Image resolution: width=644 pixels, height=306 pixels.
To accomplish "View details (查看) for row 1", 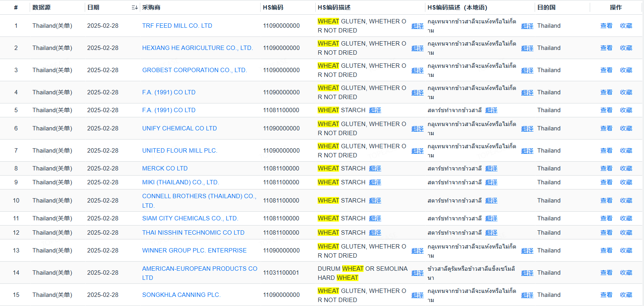I will (x=606, y=26).
